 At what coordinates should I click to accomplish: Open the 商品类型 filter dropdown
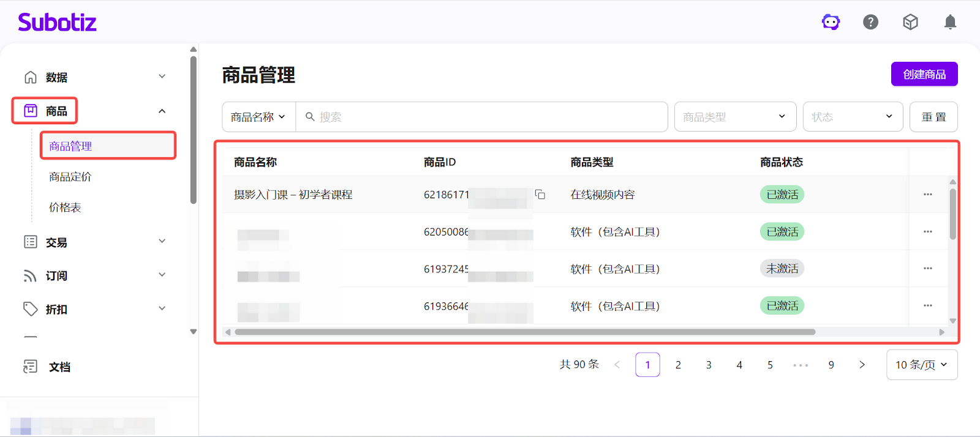(x=734, y=117)
